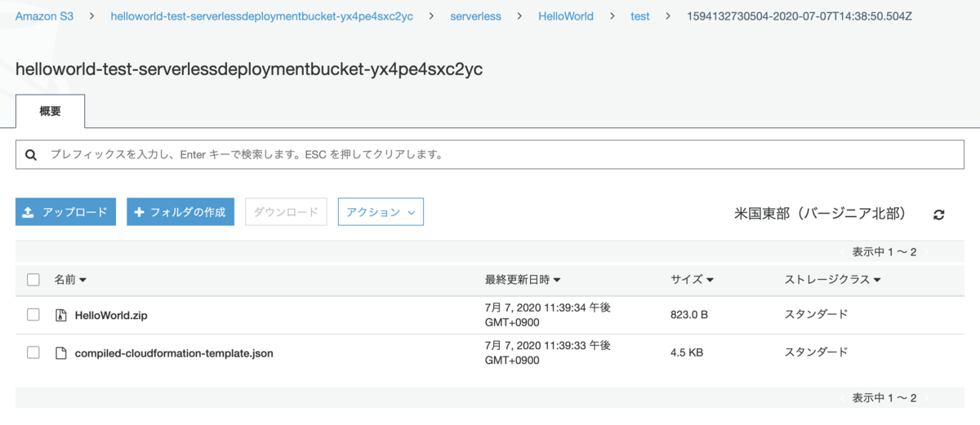Click the 11:39:34 午後 last-modified date cell
This screenshot has height=425, width=980.
pyautogui.click(x=548, y=315)
